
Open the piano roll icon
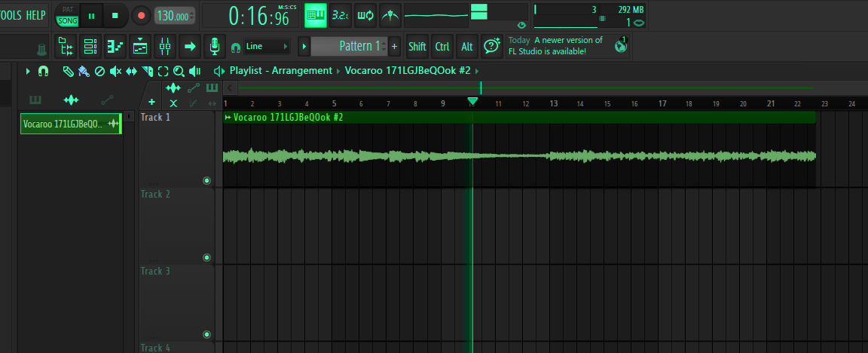[x=115, y=46]
